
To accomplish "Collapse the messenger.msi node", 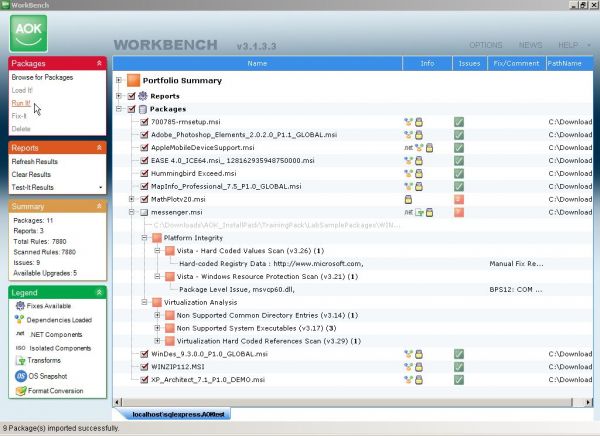I will [132, 212].
